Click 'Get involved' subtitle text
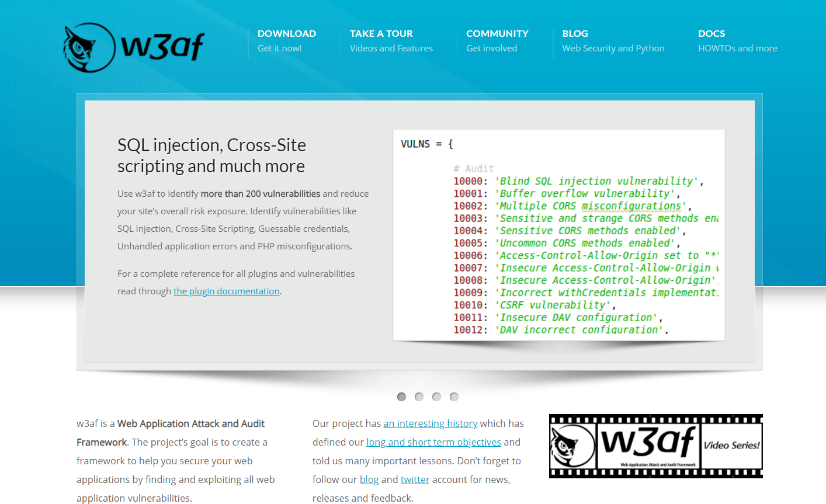 click(x=492, y=48)
